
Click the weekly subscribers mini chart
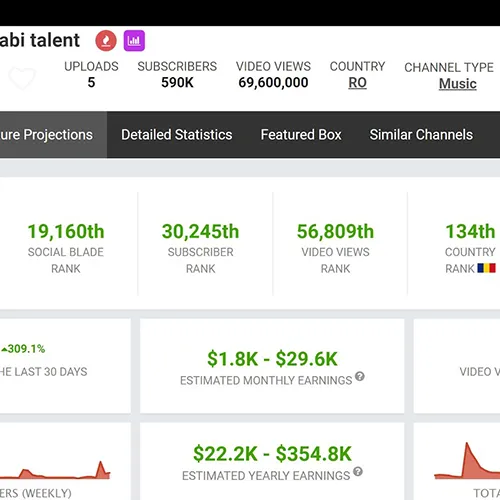[x=55, y=470]
